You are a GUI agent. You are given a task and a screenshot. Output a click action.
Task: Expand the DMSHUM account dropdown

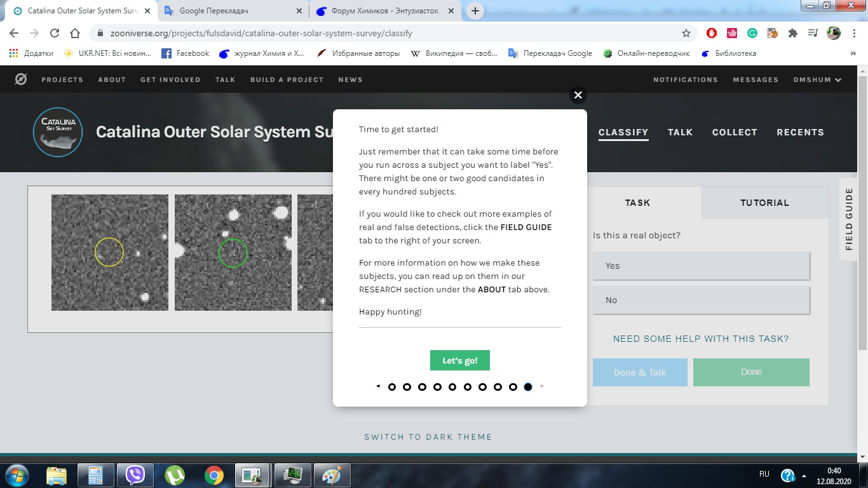coord(817,79)
